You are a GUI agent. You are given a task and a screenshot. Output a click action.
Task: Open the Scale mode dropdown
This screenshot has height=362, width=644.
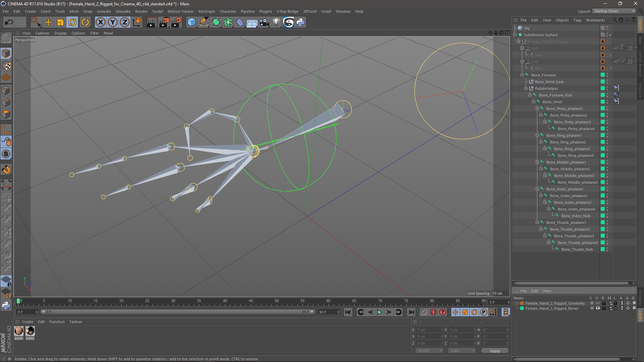tap(462, 351)
